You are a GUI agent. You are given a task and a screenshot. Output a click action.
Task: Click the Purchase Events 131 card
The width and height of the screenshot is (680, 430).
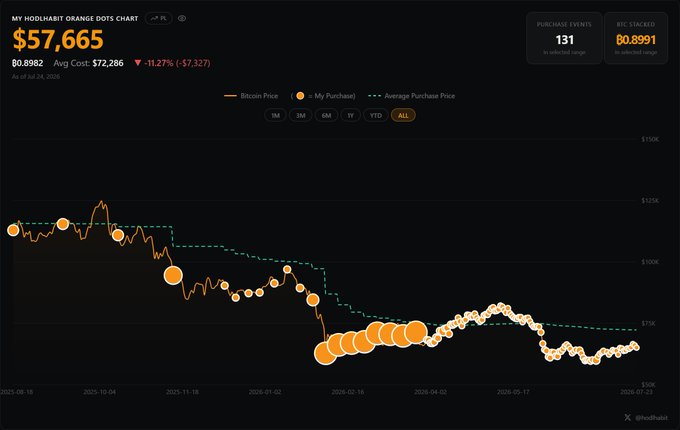[564, 38]
